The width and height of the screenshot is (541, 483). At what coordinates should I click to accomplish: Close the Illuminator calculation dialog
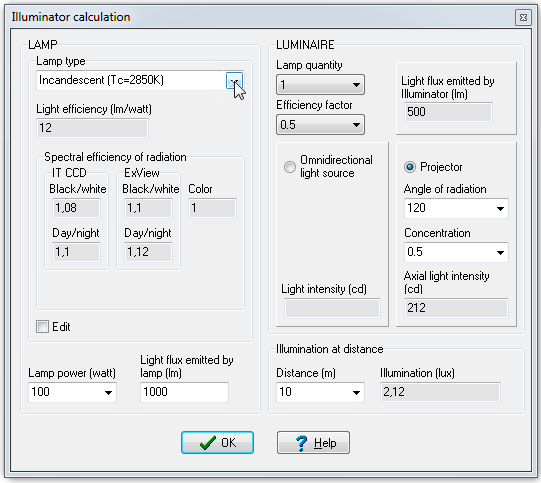click(x=523, y=17)
